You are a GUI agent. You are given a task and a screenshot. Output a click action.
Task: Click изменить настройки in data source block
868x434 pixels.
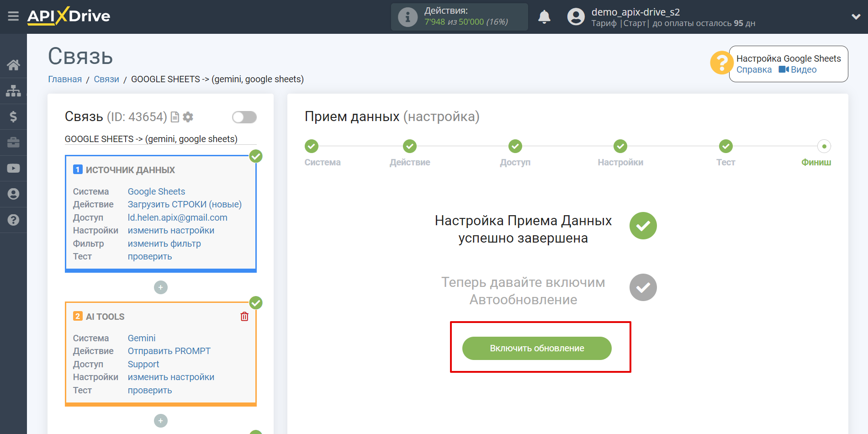(x=171, y=231)
